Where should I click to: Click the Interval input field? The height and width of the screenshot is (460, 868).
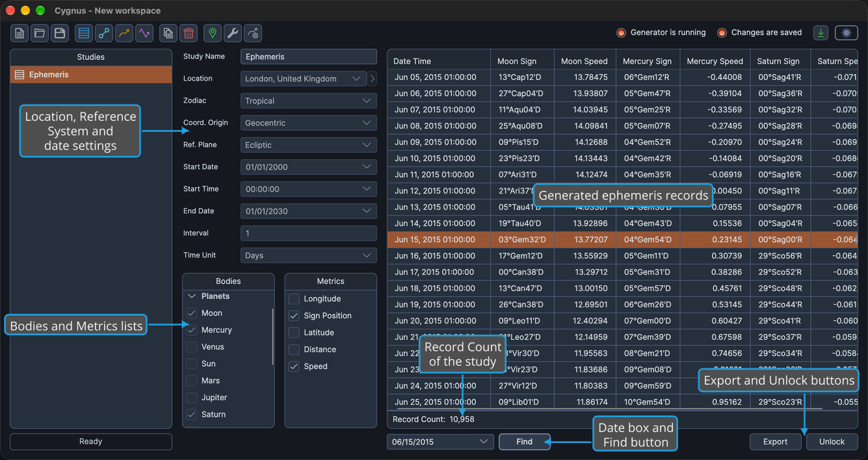[309, 233]
